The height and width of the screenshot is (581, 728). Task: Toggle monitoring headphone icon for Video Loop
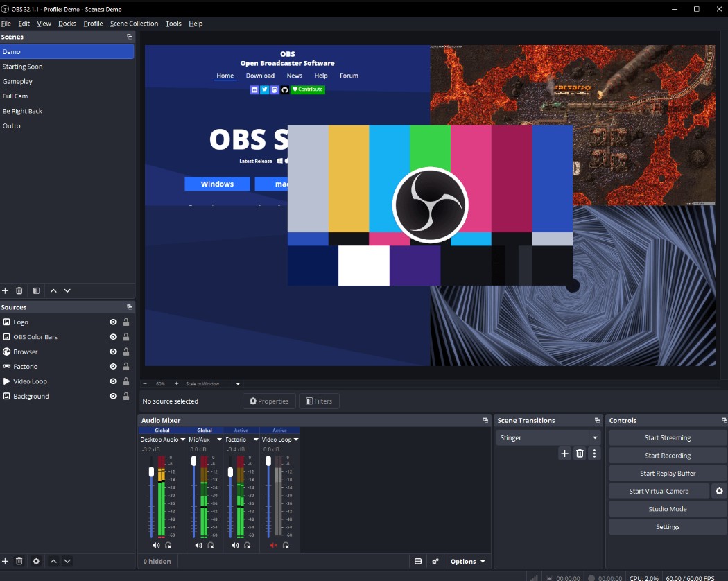[286, 546]
